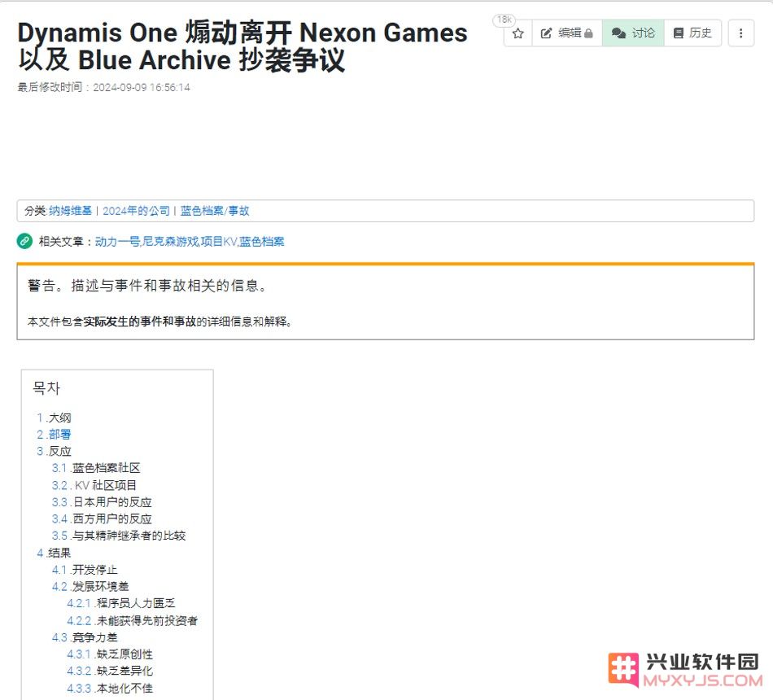
Task: Go to section 4.2.1 程序员人力匮乏
Action: 121,603
